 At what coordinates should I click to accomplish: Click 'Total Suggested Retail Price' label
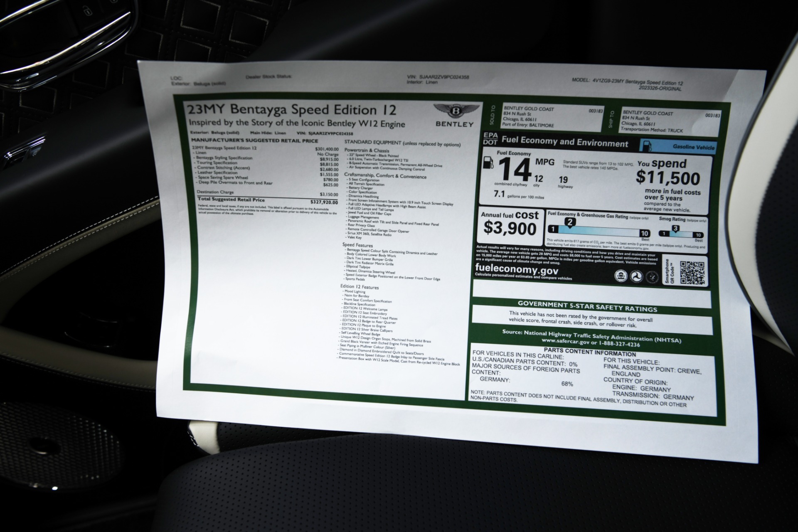coord(231,199)
